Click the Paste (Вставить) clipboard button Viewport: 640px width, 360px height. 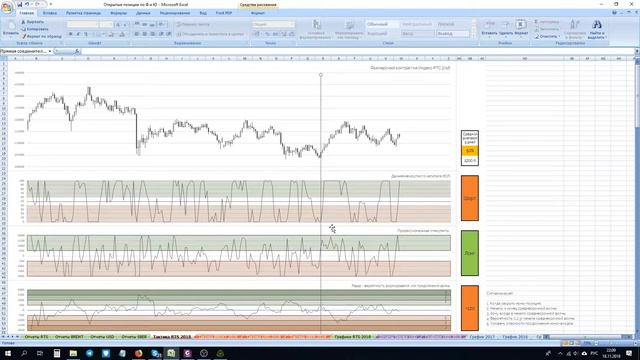(11, 29)
